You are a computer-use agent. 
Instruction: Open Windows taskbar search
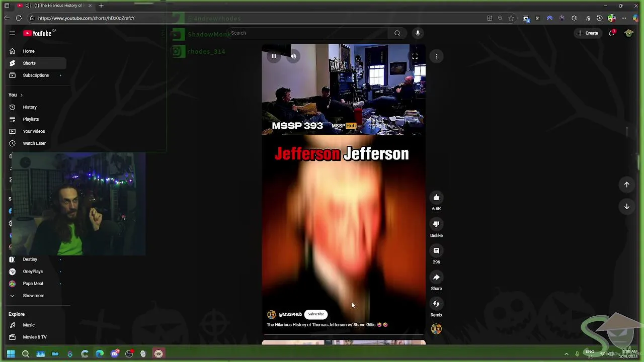[x=26, y=354]
